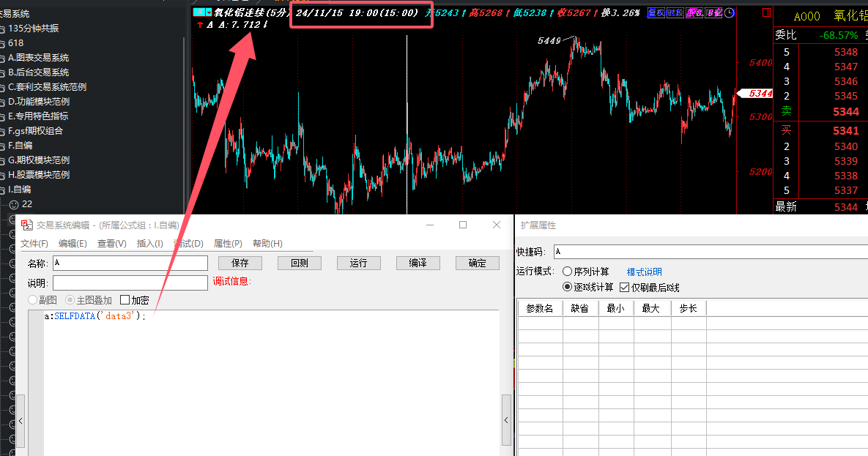
Task: Click the 确定 button
Action: click(x=477, y=263)
